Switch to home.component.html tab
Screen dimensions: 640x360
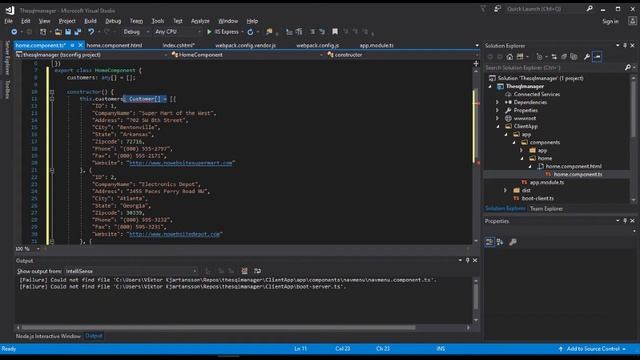pyautogui.click(x=114, y=45)
